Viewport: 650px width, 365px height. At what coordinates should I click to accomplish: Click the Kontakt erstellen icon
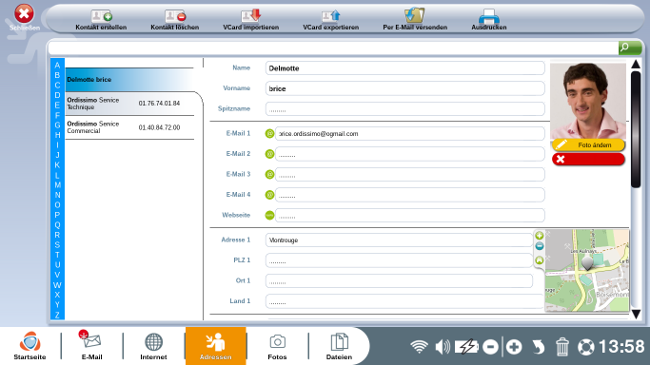(x=101, y=17)
